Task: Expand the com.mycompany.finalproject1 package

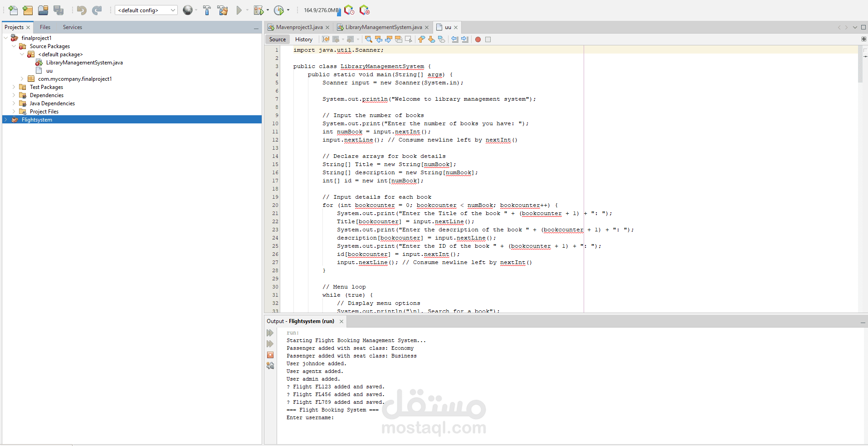Action: tap(22, 79)
